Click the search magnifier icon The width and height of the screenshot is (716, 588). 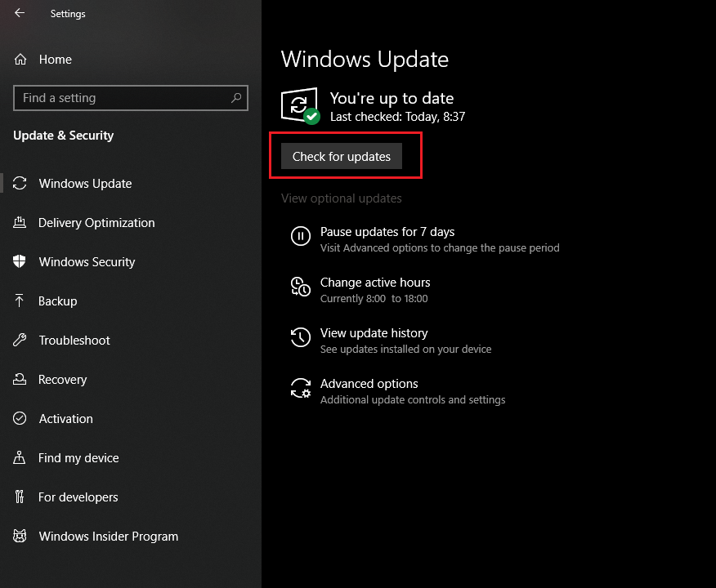click(236, 98)
